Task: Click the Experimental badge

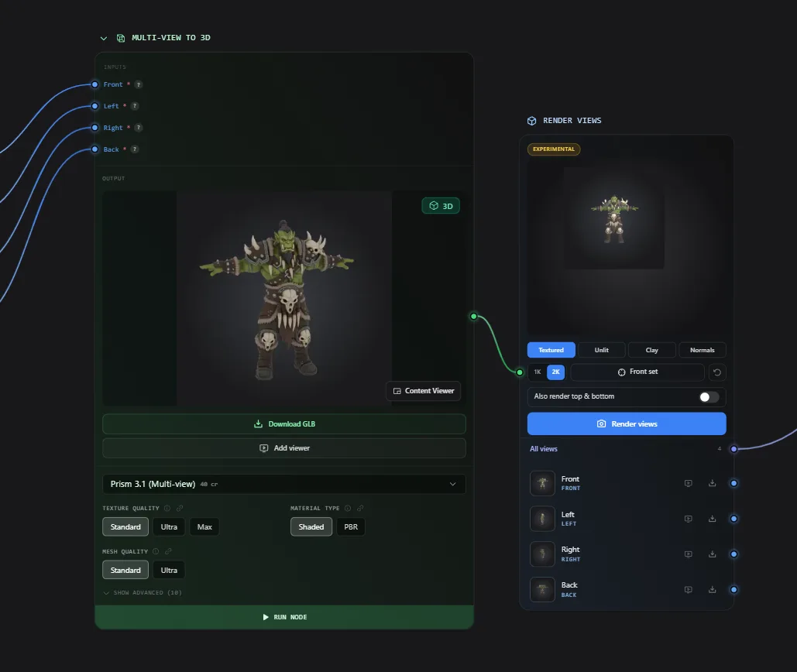Action: pos(554,149)
